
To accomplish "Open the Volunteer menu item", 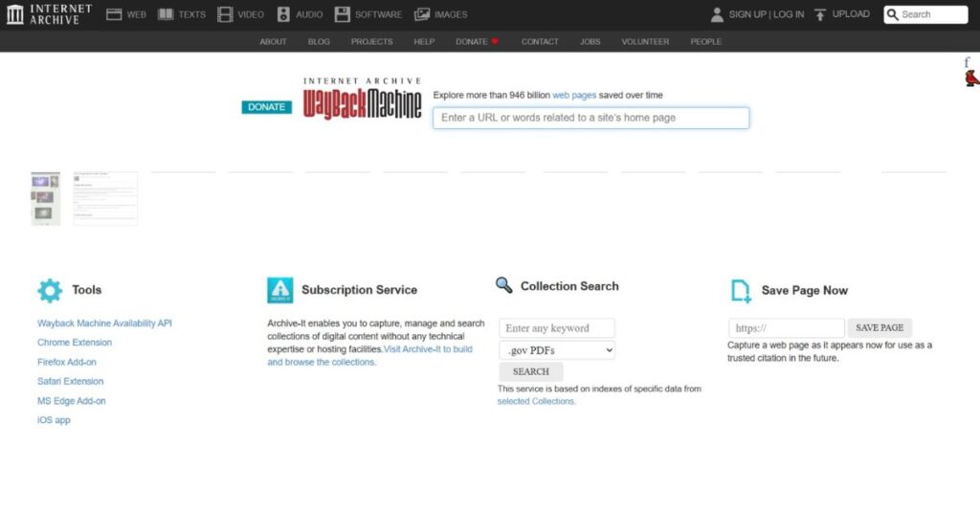I will coord(645,42).
